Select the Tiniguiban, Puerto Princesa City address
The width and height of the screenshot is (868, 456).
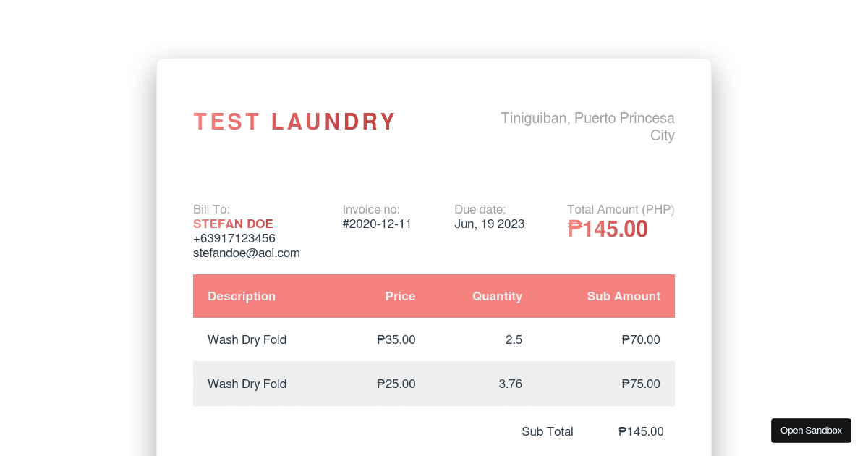[x=587, y=127]
